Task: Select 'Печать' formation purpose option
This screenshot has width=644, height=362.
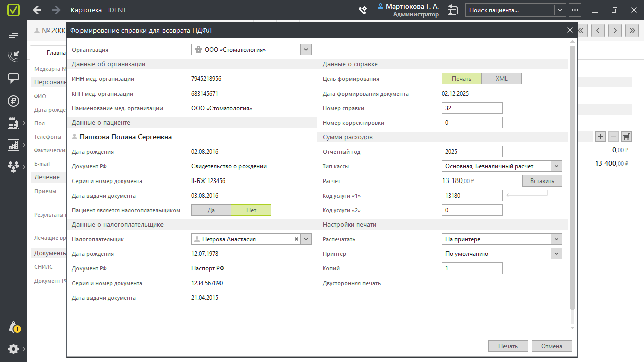Action: [461, 79]
